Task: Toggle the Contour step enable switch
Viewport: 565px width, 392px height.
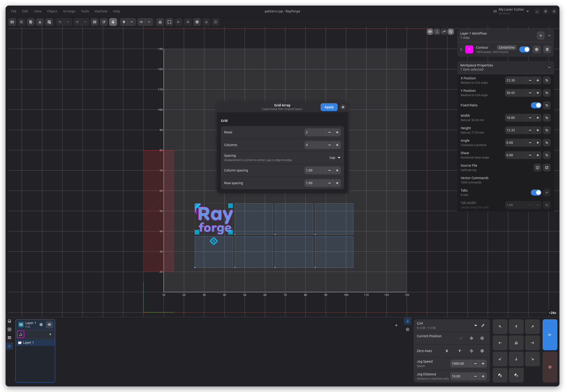Action: (x=524, y=49)
